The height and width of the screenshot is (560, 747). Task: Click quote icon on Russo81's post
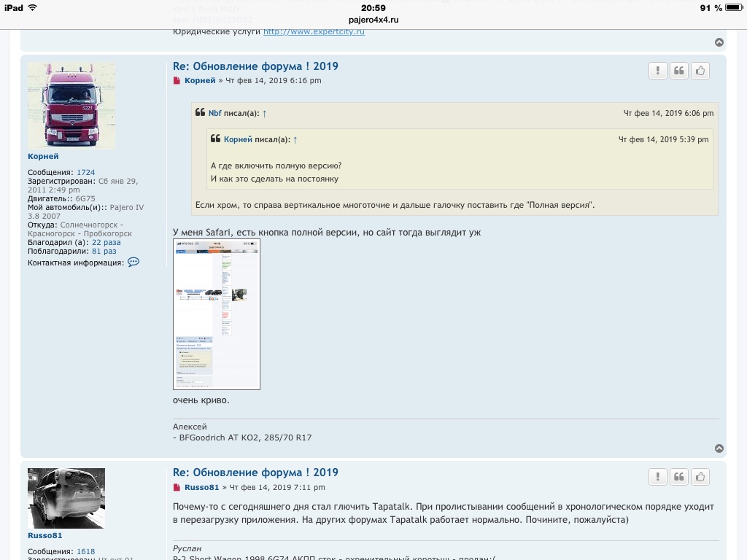679,477
